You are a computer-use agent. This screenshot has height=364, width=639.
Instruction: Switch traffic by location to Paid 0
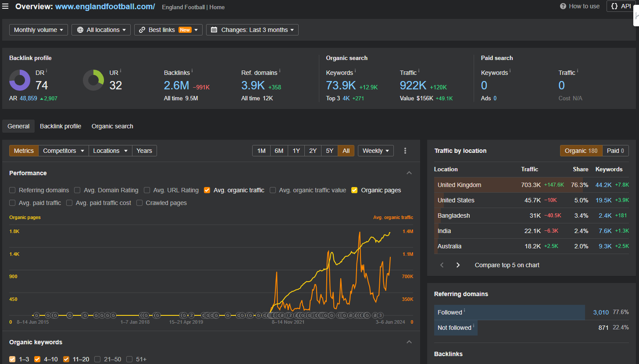click(615, 151)
